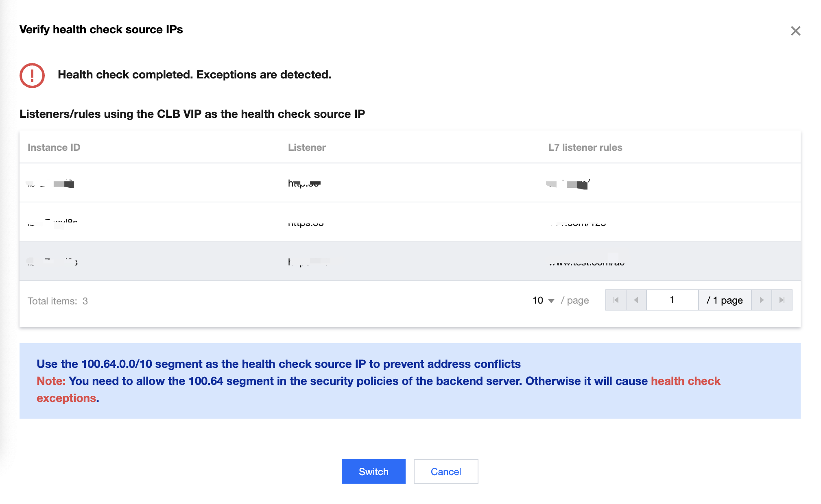
Task: Click the Cancel button
Action: click(446, 471)
